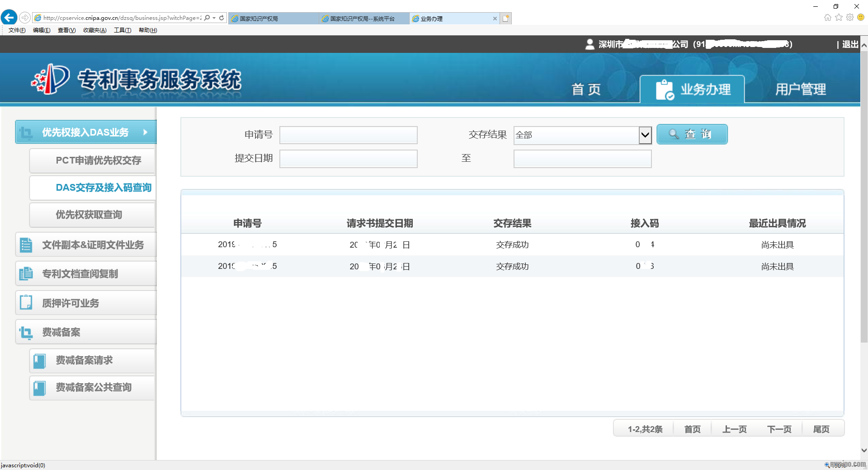The width and height of the screenshot is (868, 470).
Task: Open the 交存结果 dropdown list
Action: pyautogui.click(x=645, y=135)
